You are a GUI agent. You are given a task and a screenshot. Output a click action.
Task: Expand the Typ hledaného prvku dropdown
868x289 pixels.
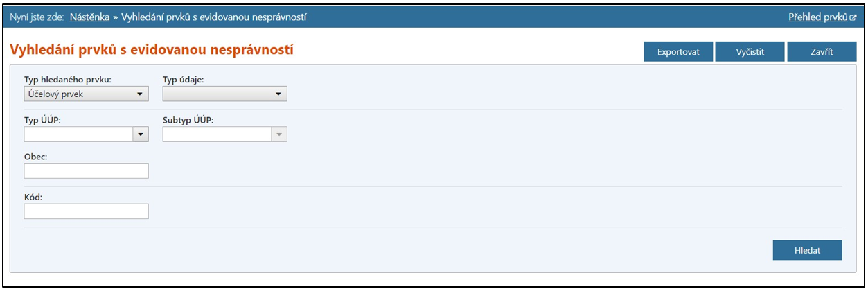click(x=87, y=94)
